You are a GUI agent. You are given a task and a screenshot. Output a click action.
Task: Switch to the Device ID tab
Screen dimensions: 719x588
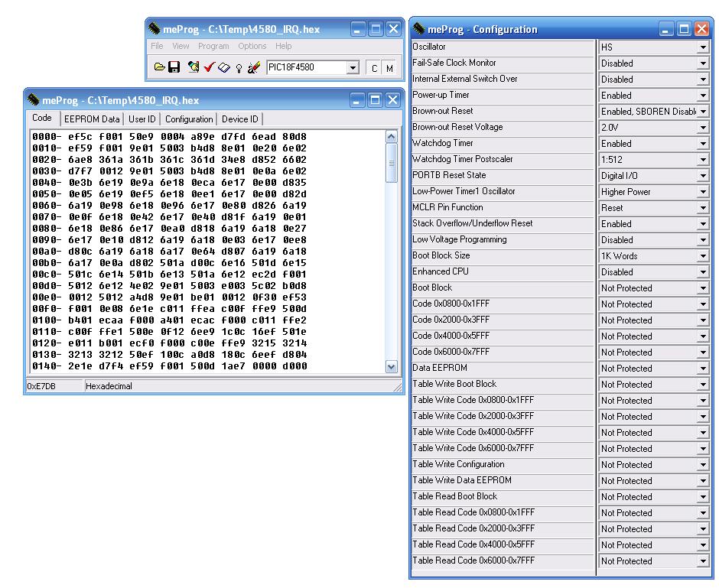tap(240, 119)
